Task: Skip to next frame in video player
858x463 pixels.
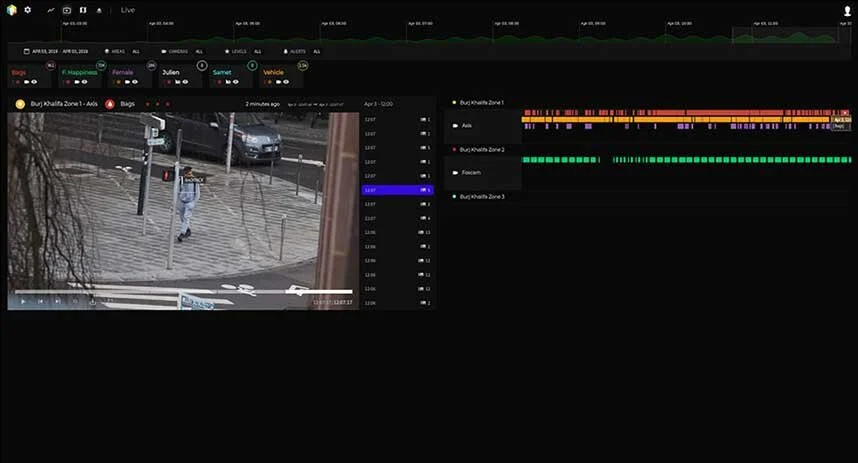Action: (57, 302)
